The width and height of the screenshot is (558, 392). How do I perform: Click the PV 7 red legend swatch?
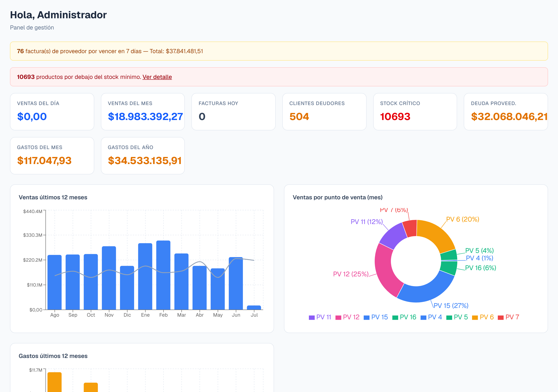click(x=501, y=318)
